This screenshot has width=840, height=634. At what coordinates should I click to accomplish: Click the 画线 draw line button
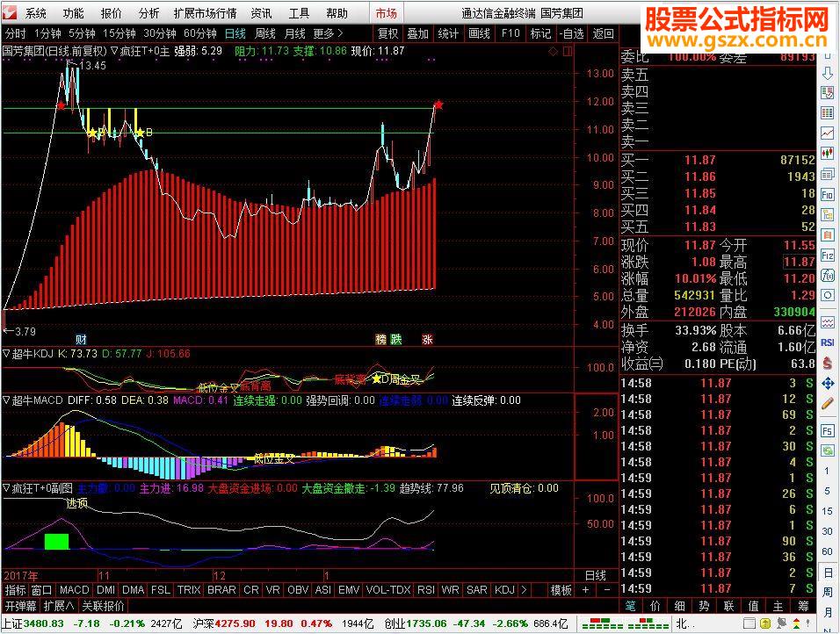click(x=480, y=33)
